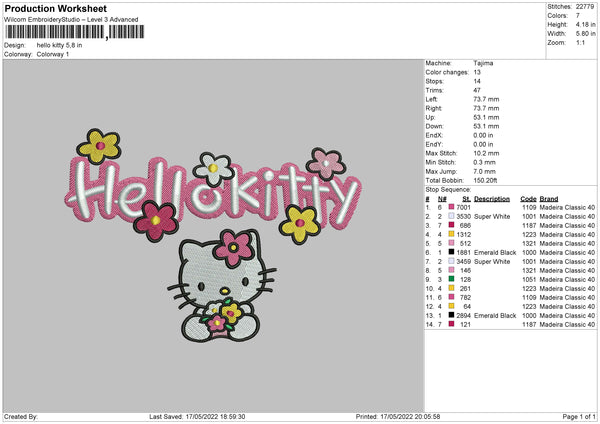
Task: Select 'Madeira Classic 40' in stop row 1
Action: click(x=567, y=207)
